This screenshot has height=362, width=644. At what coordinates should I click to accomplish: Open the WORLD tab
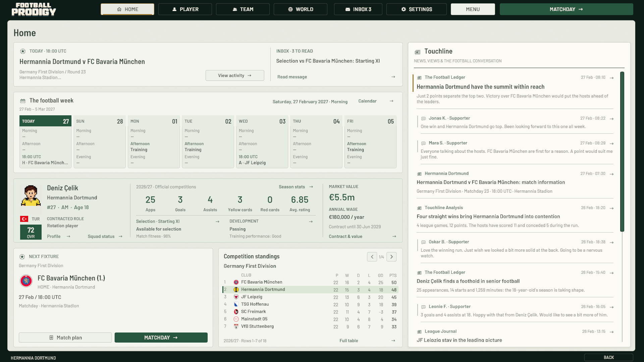301,9
